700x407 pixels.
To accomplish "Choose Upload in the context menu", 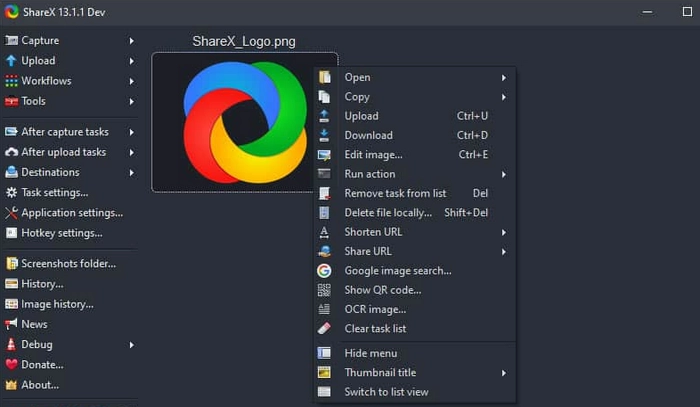I will 415,116.
